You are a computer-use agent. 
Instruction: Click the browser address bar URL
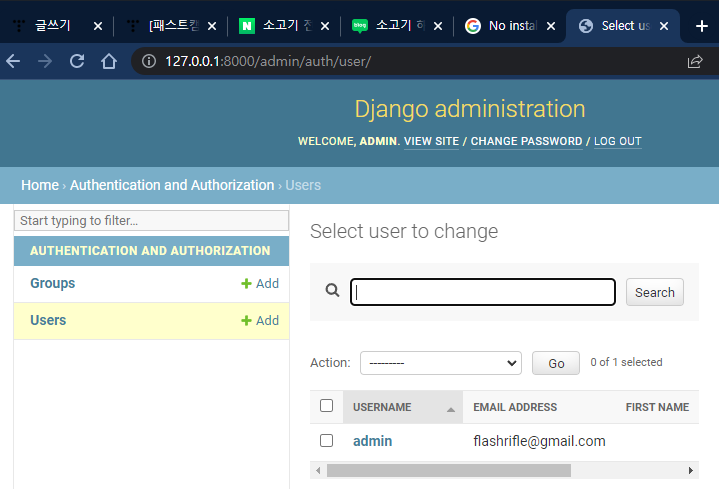click(x=268, y=61)
